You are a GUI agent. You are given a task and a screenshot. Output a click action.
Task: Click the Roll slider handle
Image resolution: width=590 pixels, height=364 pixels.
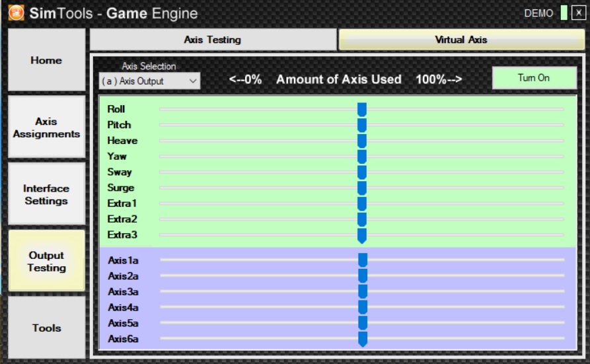point(361,109)
